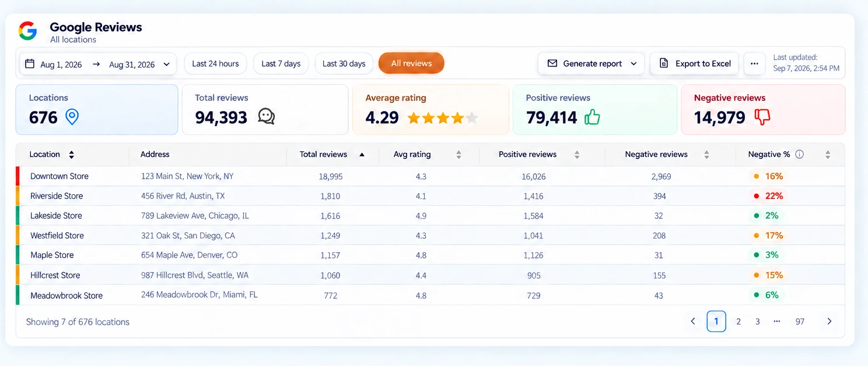Open the Westfield Store row

(x=430, y=235)
